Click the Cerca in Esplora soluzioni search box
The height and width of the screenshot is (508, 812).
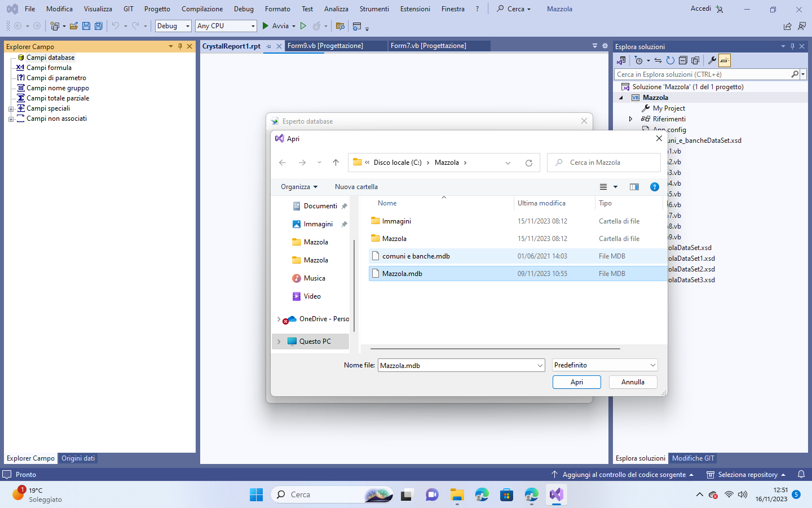tap(706, 75)
